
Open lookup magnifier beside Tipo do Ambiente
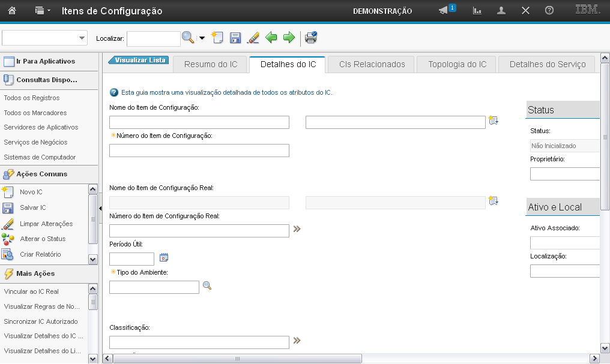pyautogui.click(x=208, y=286)
